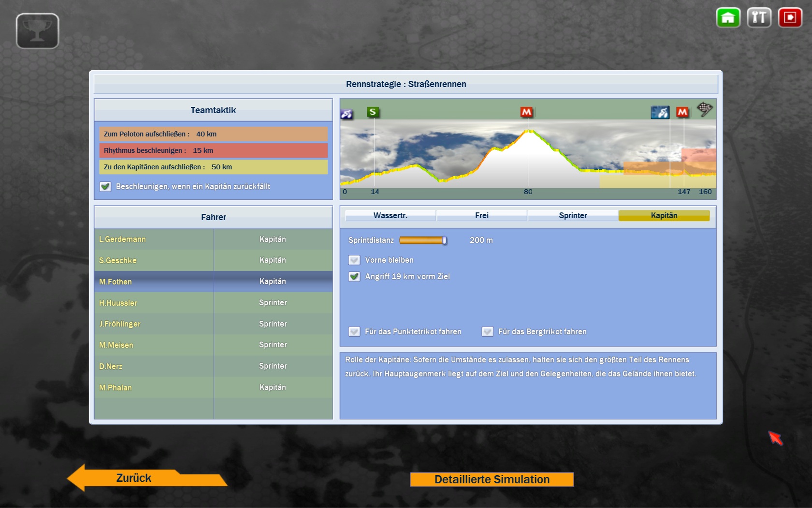This screenshot has width=812, height=508.
Task: Open the trophy menu icon
Action: pyautogui.click(x=37, y=31)
